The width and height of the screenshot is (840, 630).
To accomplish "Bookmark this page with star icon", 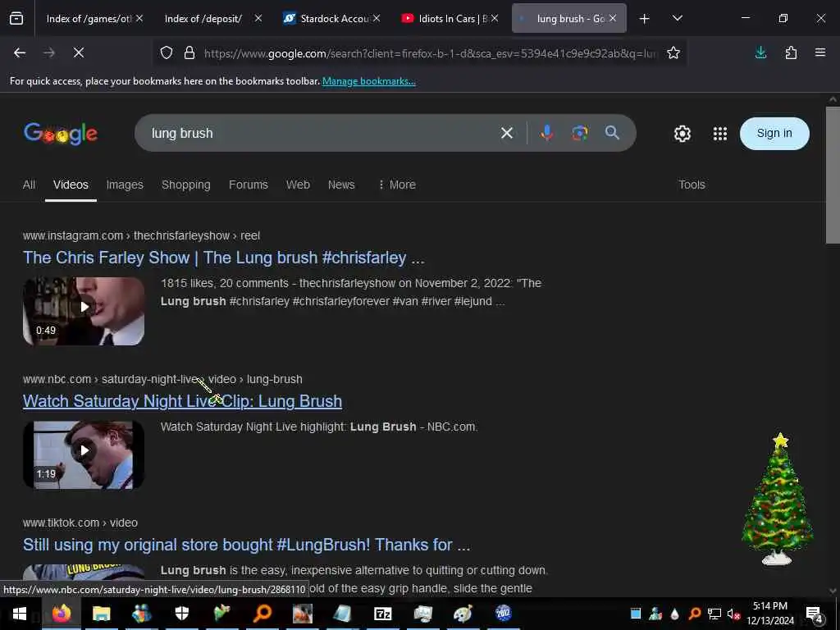I will coord(673,52).
